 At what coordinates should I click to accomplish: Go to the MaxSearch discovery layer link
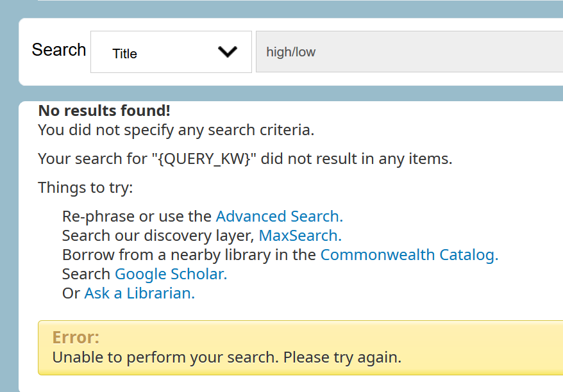pos(300,235)
